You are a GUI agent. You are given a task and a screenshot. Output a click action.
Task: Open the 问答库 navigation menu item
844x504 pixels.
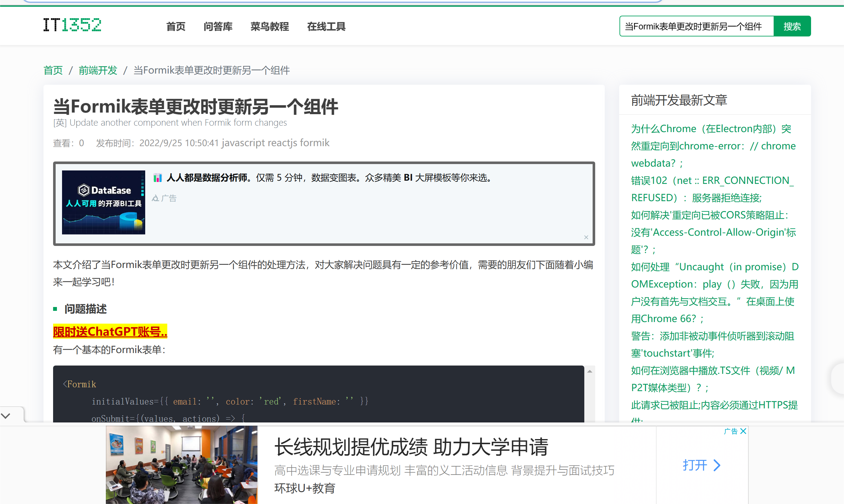(218, 27)
